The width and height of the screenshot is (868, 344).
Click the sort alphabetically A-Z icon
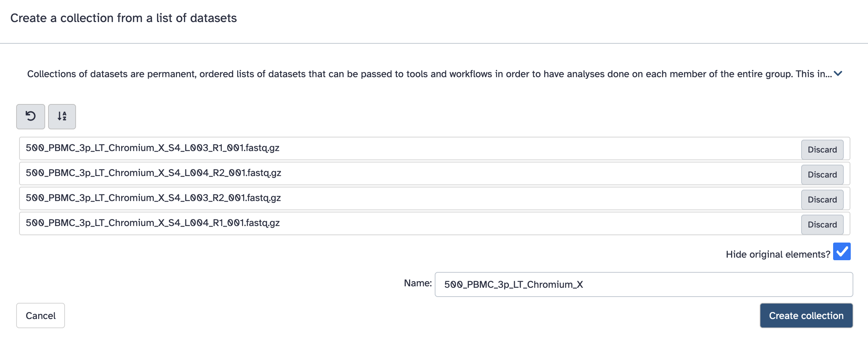(62, 117)
